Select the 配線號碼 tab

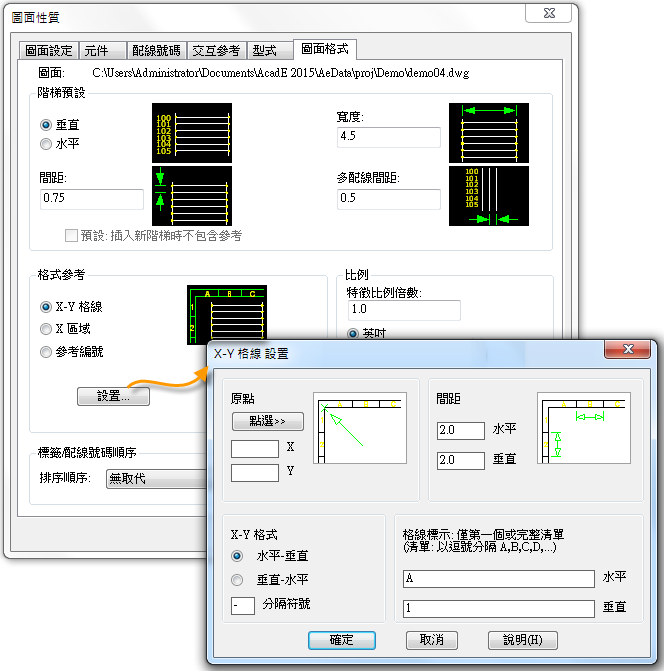pos(157,51)
